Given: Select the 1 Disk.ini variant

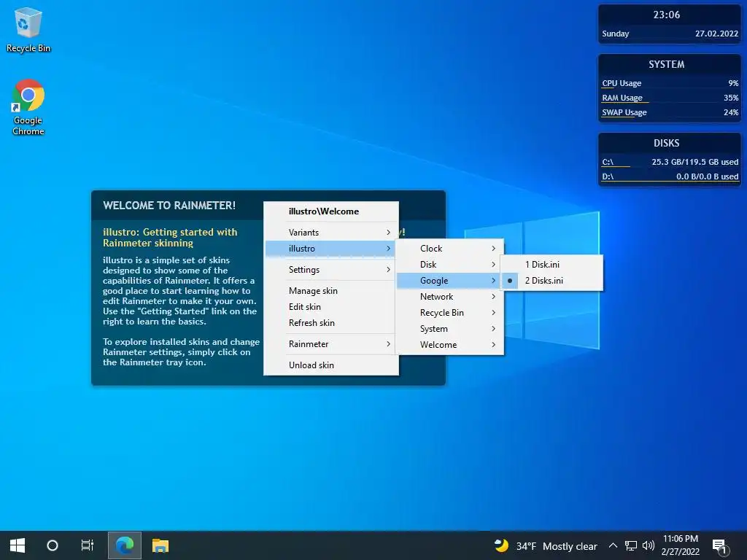Looking at the screenshot, I should [x=551, y=264].
